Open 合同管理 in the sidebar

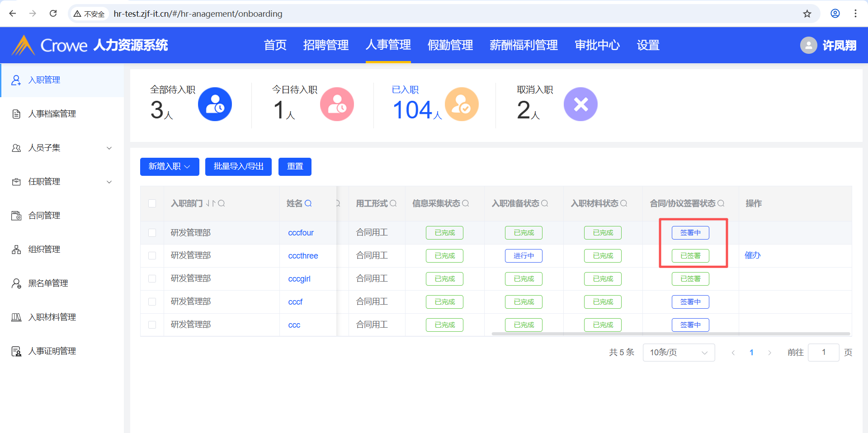44,216
